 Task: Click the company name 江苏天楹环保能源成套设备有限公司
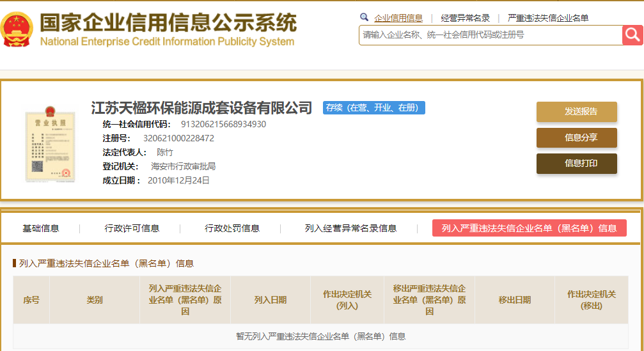pos(201,108)
